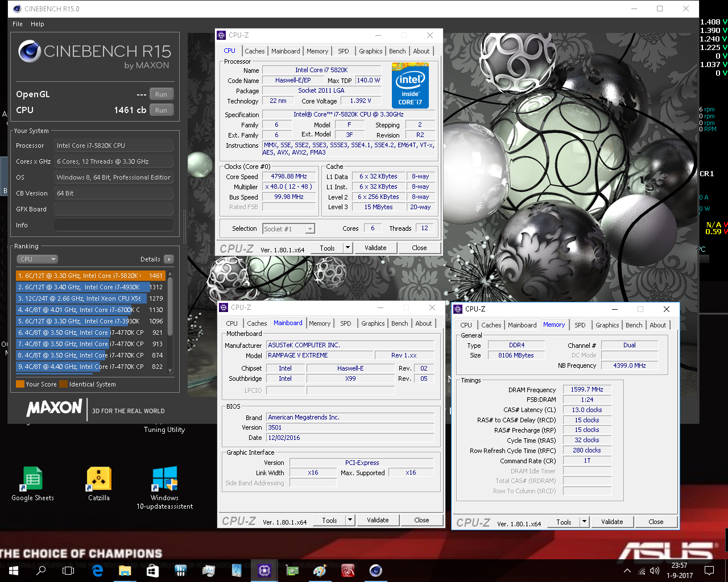This screenshot has height=582, width=728.
Task: Run the CPU benchmark
Action: [x=161, y=110]
